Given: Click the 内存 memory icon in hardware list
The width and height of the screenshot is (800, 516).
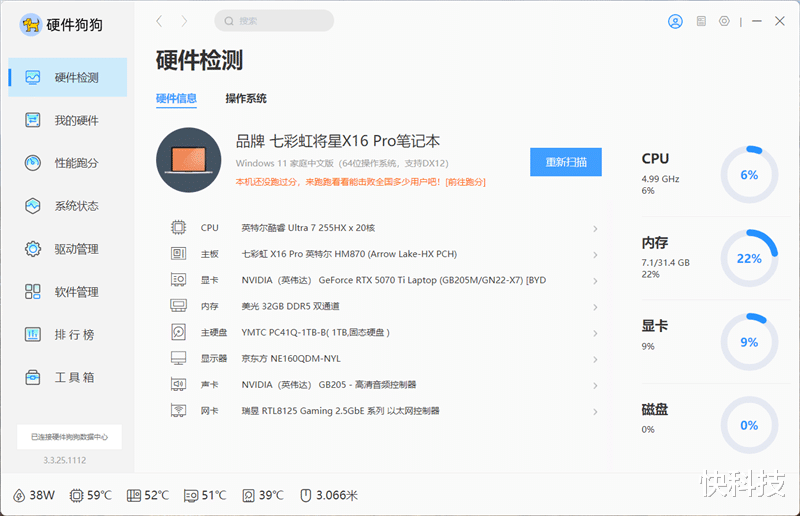Looking at the screenshot, I should tap(179, 305).
